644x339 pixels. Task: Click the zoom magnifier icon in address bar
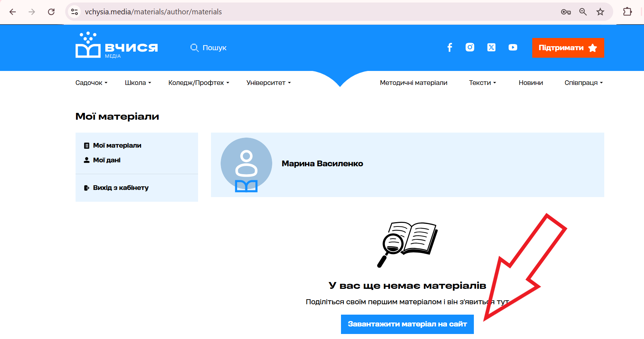[x=583, y=12]
